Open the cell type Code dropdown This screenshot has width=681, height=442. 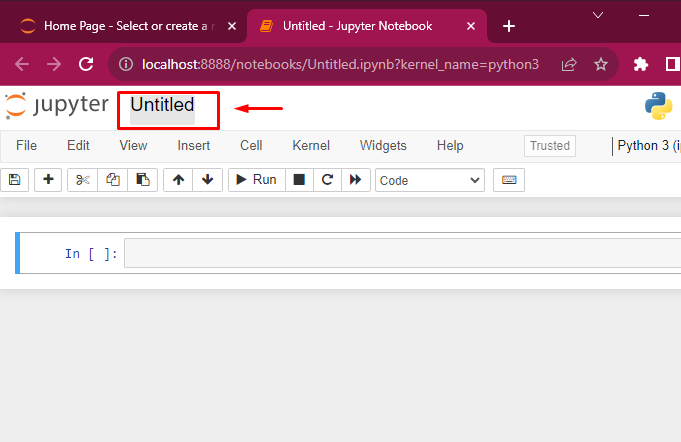click(430, 180)
